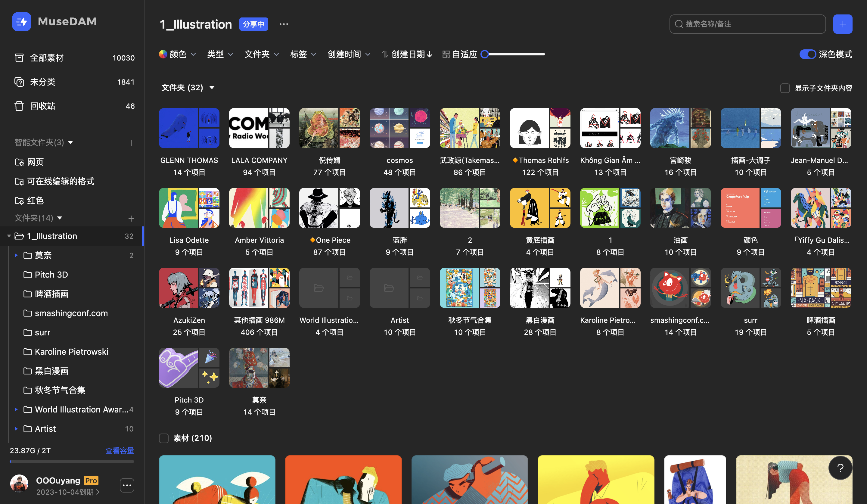Click the help question mark button
Image resolution: width=867 pixels, height=504 pixels.
[x=840, y=468]
